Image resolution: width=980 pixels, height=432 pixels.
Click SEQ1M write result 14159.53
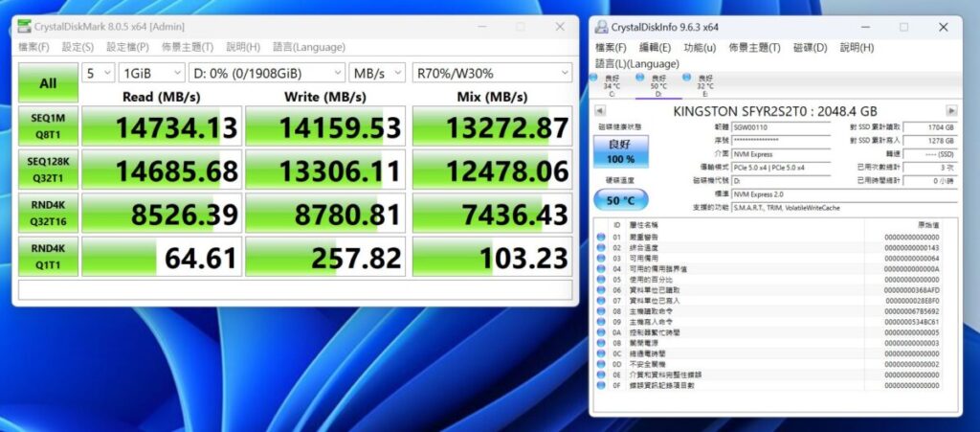pyautogui.click(x=325, y=125)
